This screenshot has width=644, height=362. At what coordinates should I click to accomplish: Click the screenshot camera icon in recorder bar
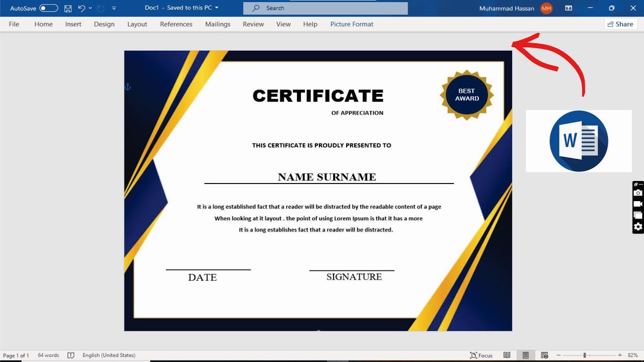(638, 193)
